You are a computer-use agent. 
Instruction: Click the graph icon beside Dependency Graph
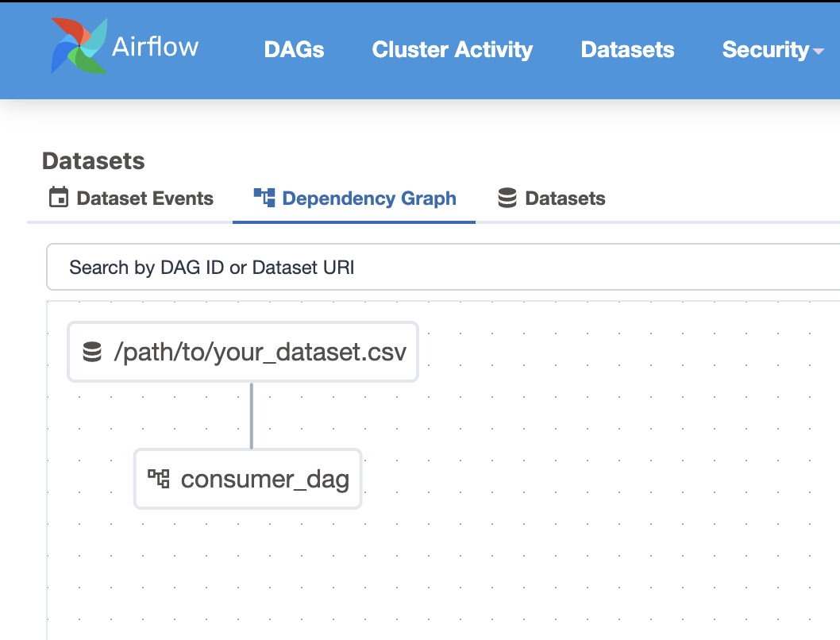coord(264,198)
